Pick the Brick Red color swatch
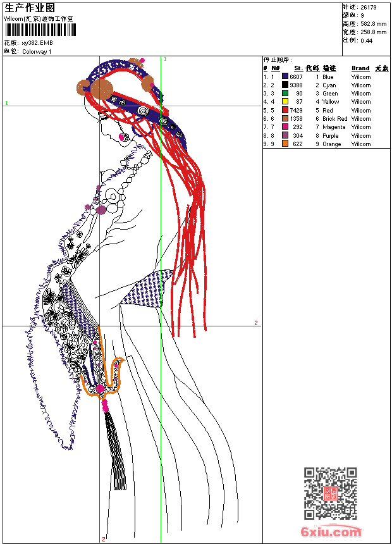This screenshot has width=392, height=544. click(285, 118)
